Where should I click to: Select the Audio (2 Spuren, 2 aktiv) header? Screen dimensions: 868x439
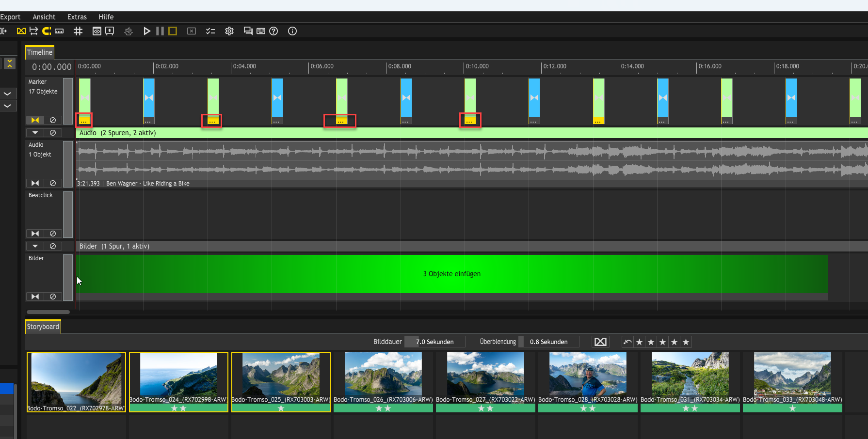472,133
